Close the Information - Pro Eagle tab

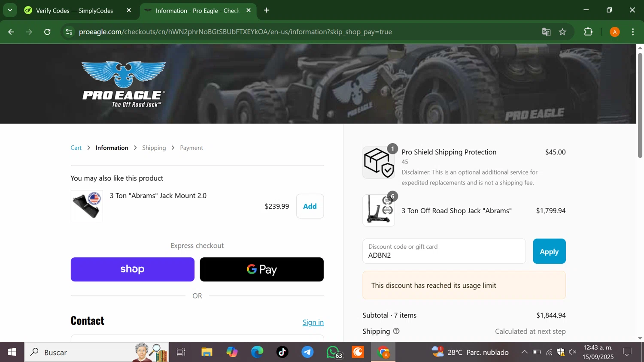249,10
